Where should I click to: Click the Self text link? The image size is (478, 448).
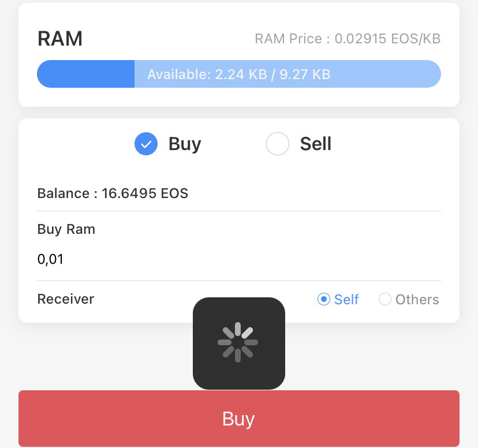(x=346, y=299)
